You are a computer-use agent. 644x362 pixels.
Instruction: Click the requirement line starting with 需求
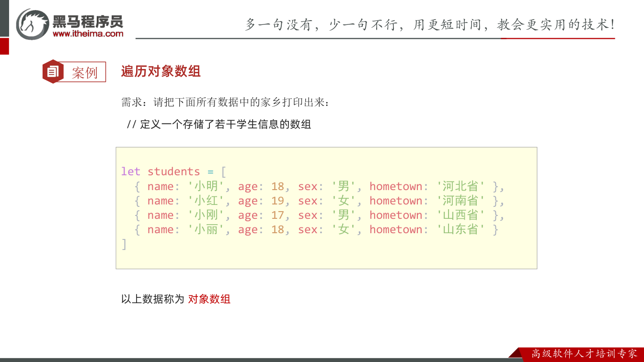click(225, 102)
